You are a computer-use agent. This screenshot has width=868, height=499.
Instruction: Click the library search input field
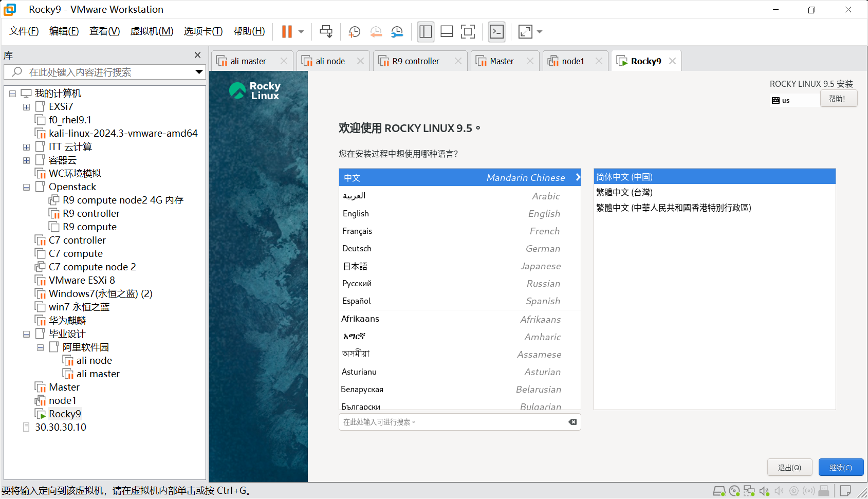click(98, 72)
